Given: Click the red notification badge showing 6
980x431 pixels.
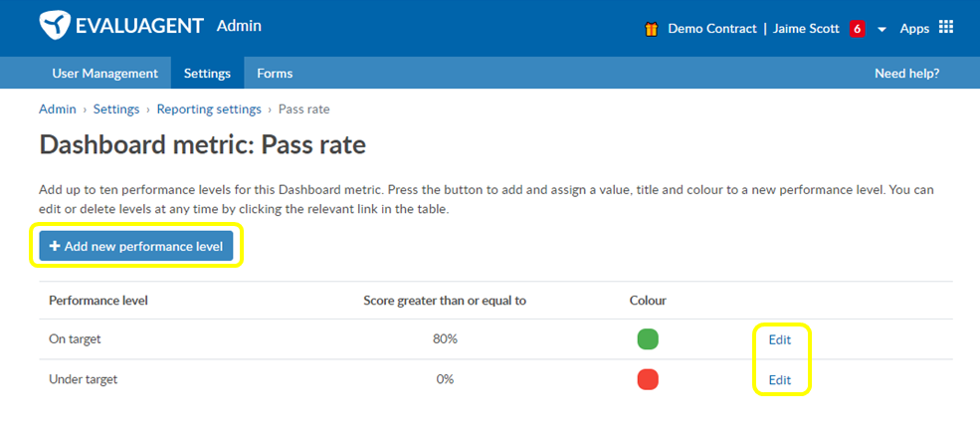Looking at the screenshot, I should coord(857,29).
